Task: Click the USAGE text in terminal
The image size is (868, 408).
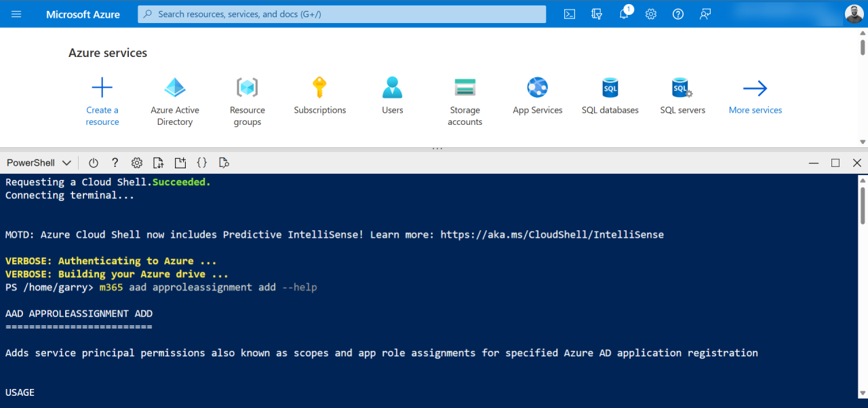Action: [20, 392]
